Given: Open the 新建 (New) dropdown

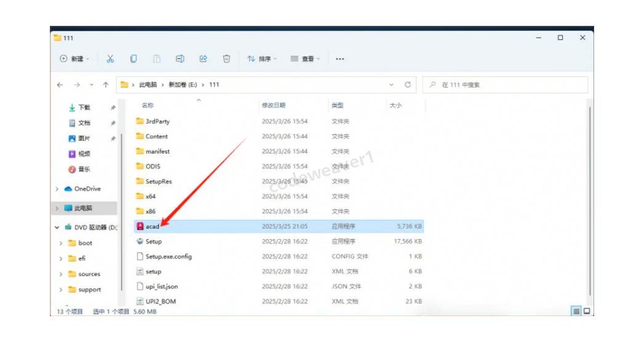Looking at the screenshot, I should click(x=74, y=59).
